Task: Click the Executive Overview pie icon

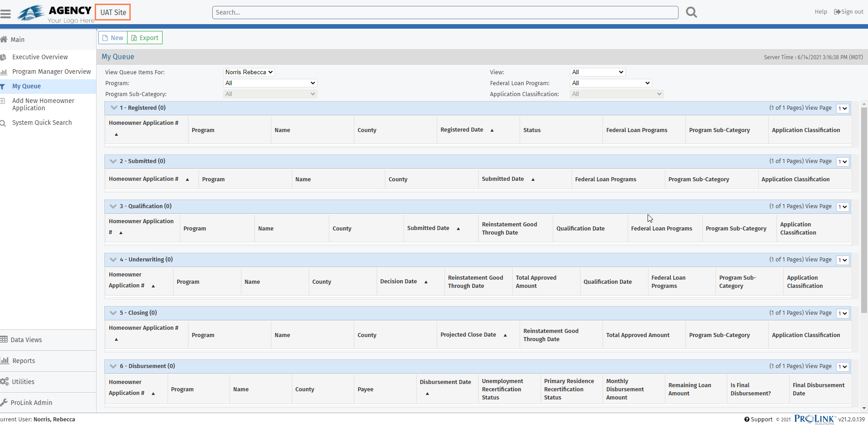Action: pos(3,57)
